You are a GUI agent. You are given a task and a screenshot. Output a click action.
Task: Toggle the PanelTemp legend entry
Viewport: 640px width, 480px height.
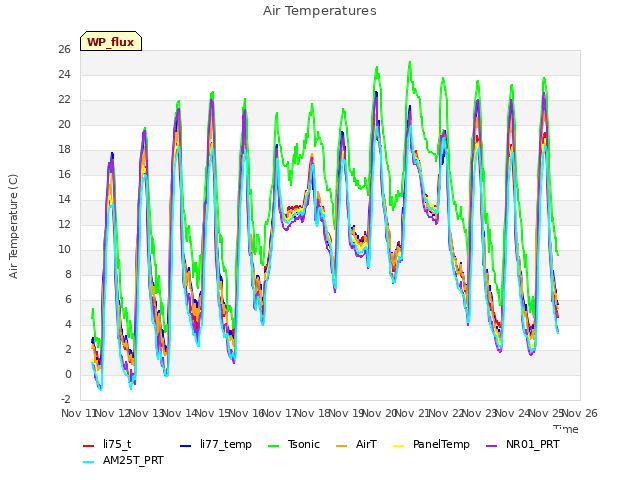pos(431,444)
